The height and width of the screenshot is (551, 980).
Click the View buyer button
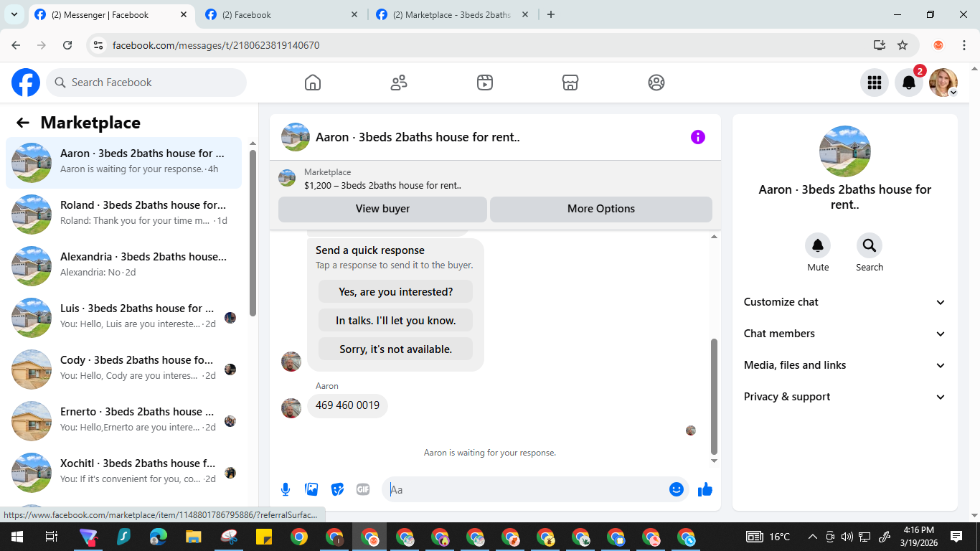coord(382,209)
